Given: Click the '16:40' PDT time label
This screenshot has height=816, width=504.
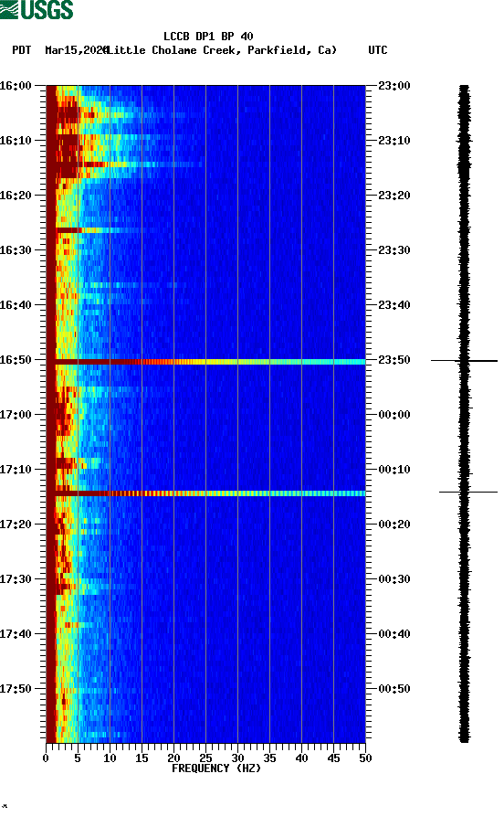Looking at the screenshot, I should point(16,305).
